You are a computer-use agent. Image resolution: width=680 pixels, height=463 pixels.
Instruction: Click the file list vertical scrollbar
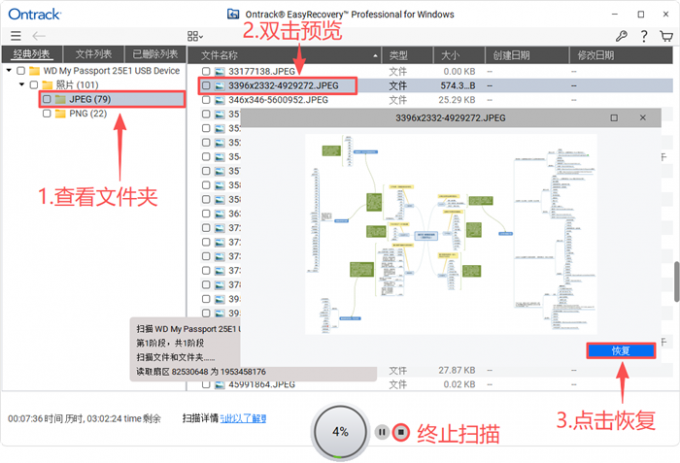(677, 282)
